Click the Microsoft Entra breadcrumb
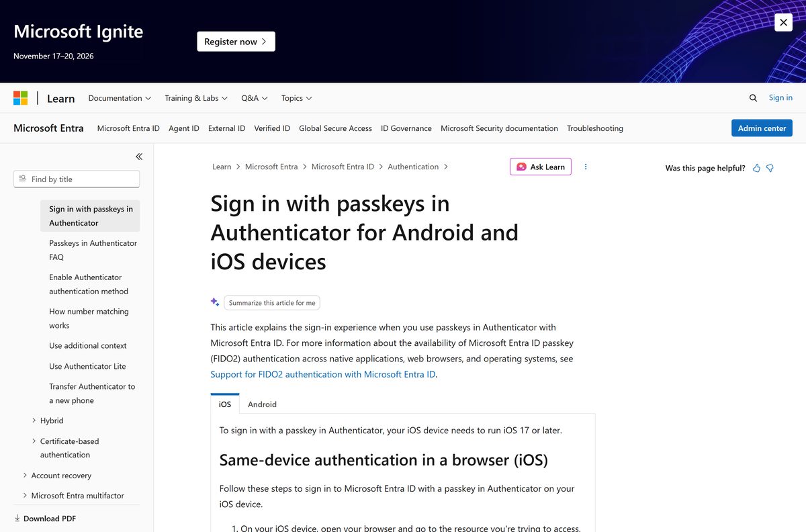This screenshot has width=806, height=532. pyautogui.click(x=271, y=167)
